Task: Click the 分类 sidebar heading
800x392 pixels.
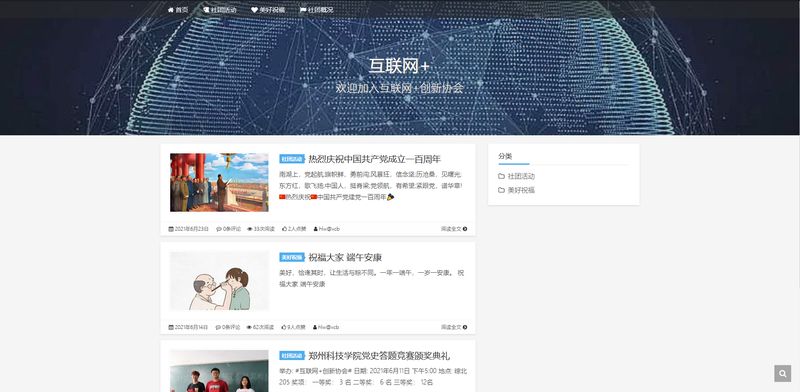Action: pyautogui.click(x=505, y=156)
